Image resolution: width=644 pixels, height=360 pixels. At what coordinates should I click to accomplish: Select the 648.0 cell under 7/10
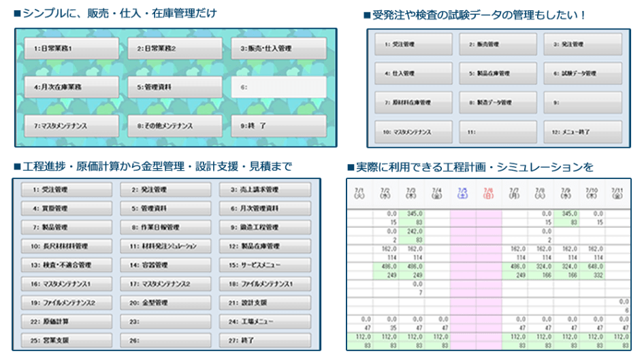click(594, 268)
